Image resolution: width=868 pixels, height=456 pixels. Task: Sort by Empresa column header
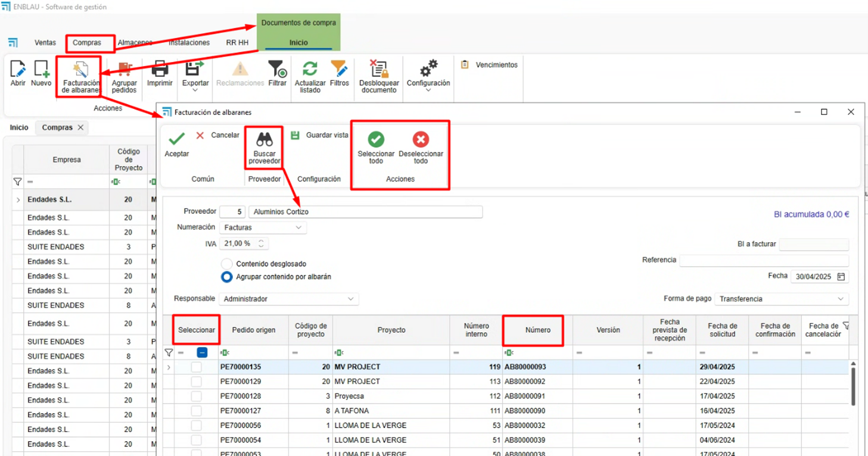67,160
